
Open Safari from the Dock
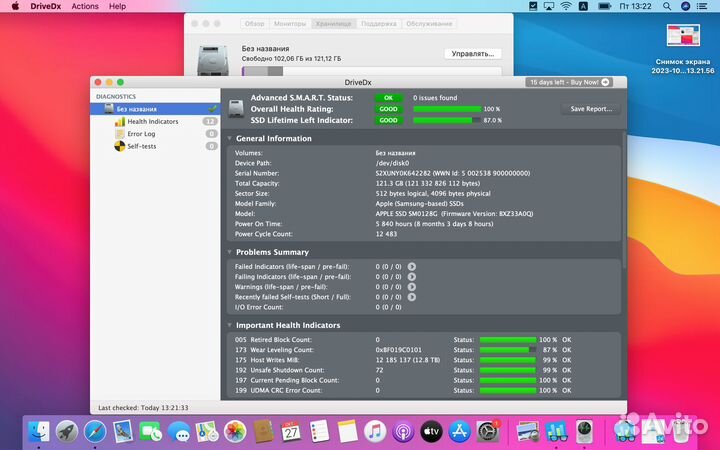pyautogui.click(x=95, y=432)
